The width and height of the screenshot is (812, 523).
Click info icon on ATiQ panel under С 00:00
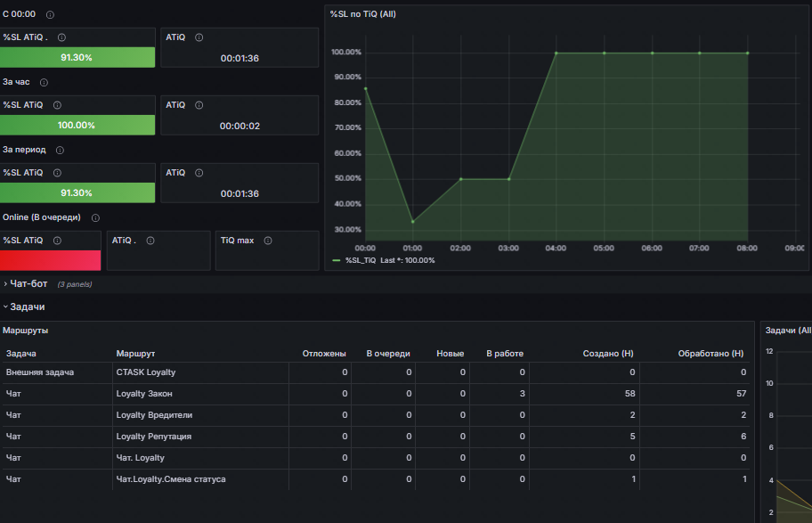199,37
